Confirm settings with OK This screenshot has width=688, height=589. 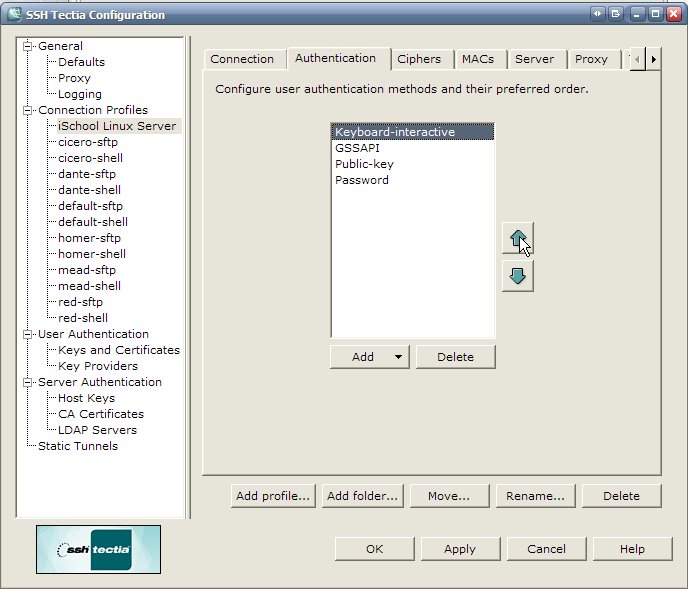(374, 549)
